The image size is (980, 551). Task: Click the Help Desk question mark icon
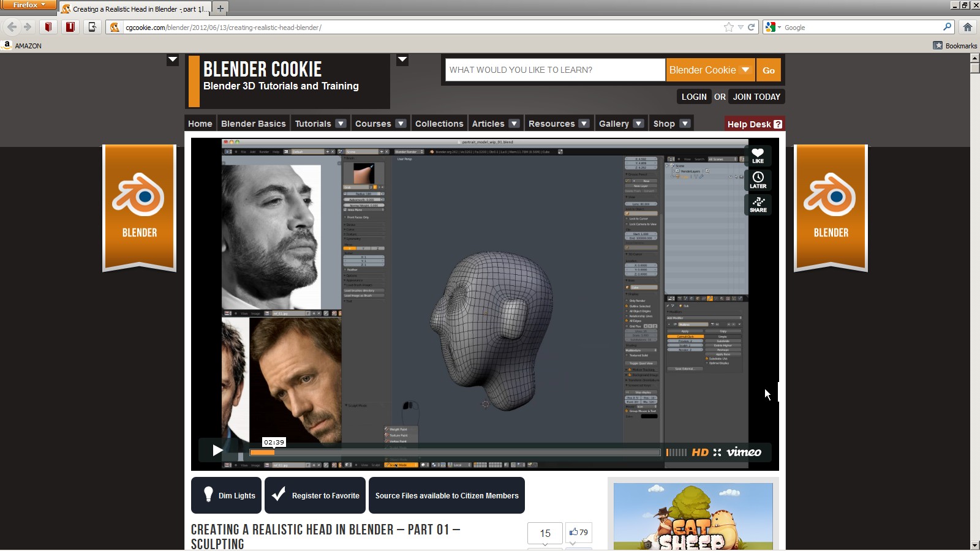point(778,124)
